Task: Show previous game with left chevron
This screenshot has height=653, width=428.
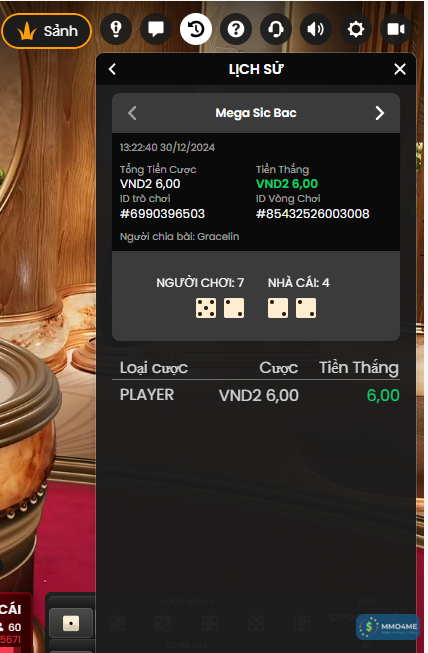Action: click(x=132, y=113)
